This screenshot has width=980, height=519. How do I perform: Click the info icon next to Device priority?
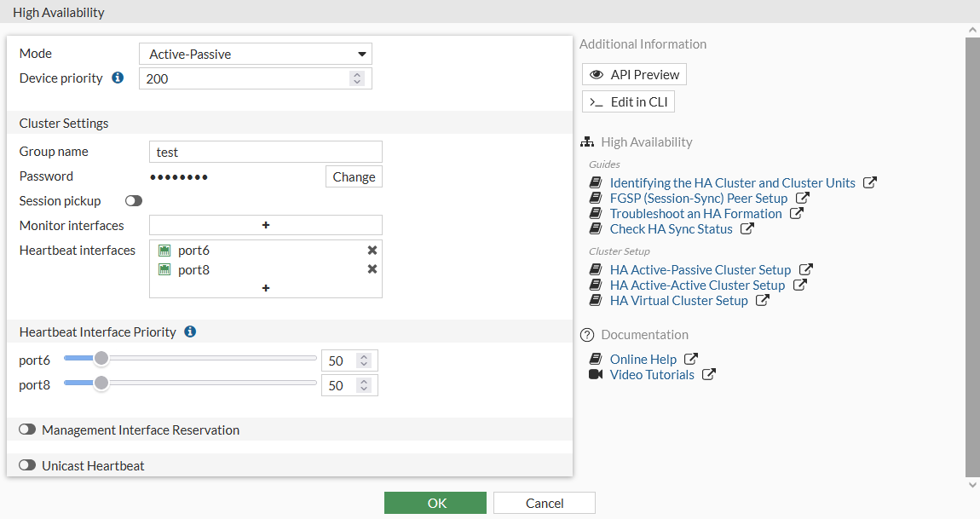(118, 78)
